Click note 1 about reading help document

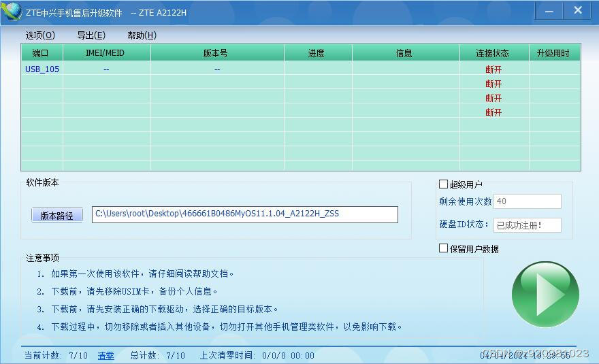click(x=135, y=274)
